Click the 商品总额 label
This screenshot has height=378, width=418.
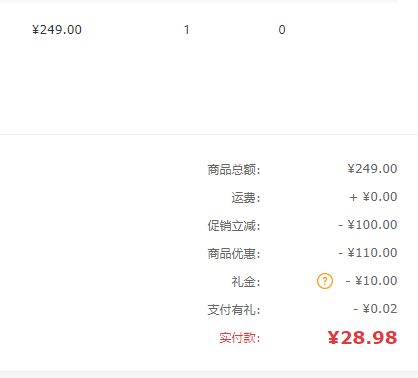tap(234, 170)
